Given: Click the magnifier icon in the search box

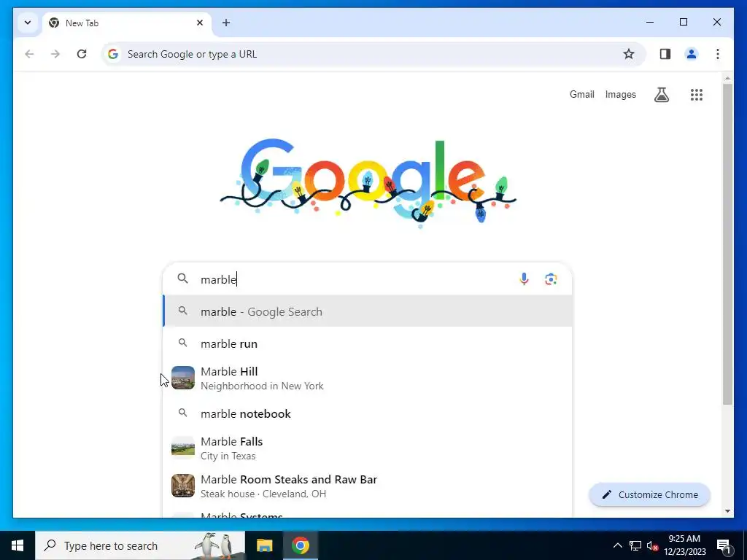Looking at the screenshot, I should [x=183, y=279].
